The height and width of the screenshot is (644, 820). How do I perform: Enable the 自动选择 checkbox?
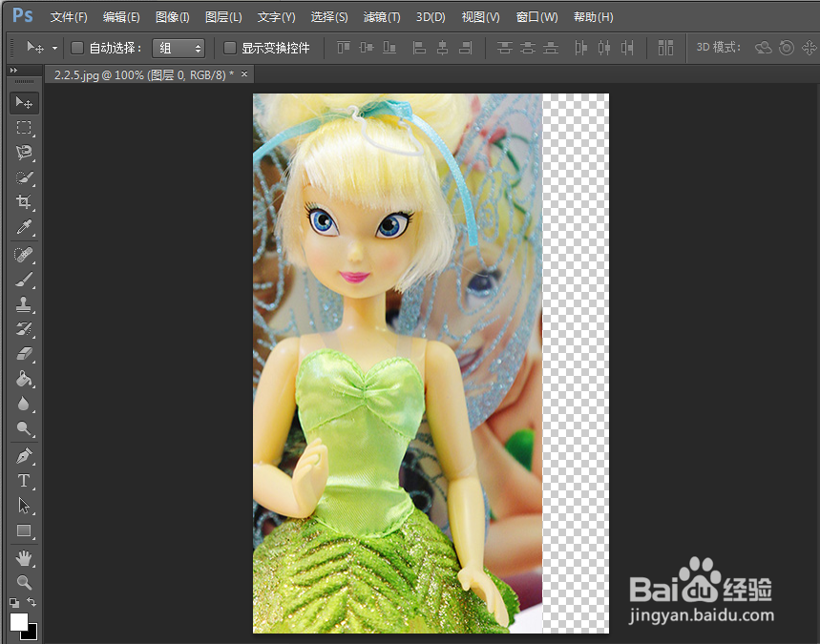[x=76, y=46]
